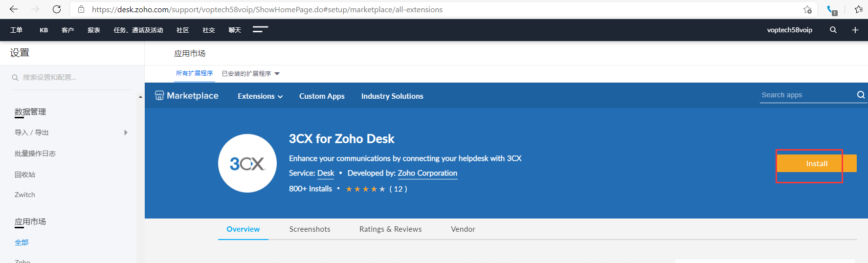Install the 3CX for Zoho Desk extension

(x=817, y=163)
